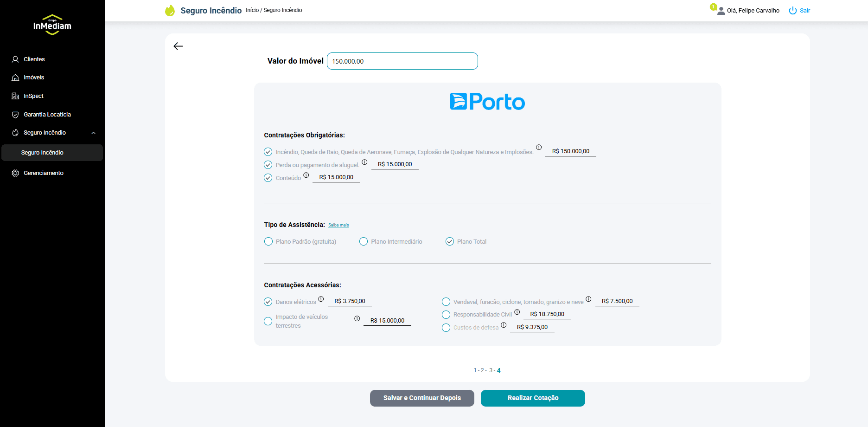Click the Salvar e Continuar Depois button
Image resolution: width=868 pixels, height=427 pixels.
pos(422,398)
